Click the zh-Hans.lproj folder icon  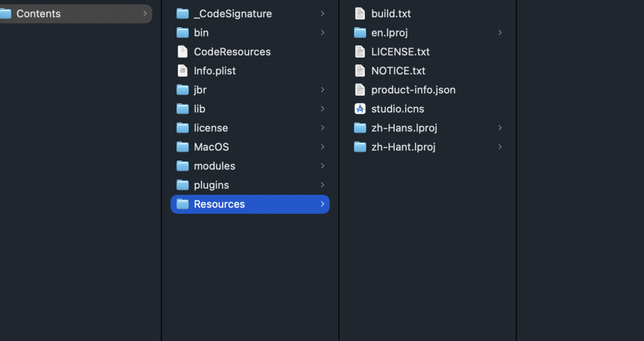[x=360, y=128]
